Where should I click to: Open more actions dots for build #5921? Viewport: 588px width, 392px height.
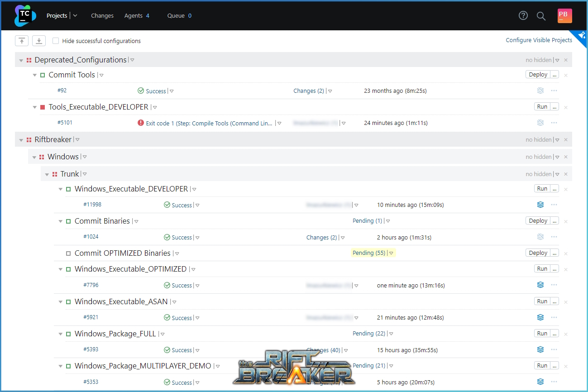pos(554,317)
